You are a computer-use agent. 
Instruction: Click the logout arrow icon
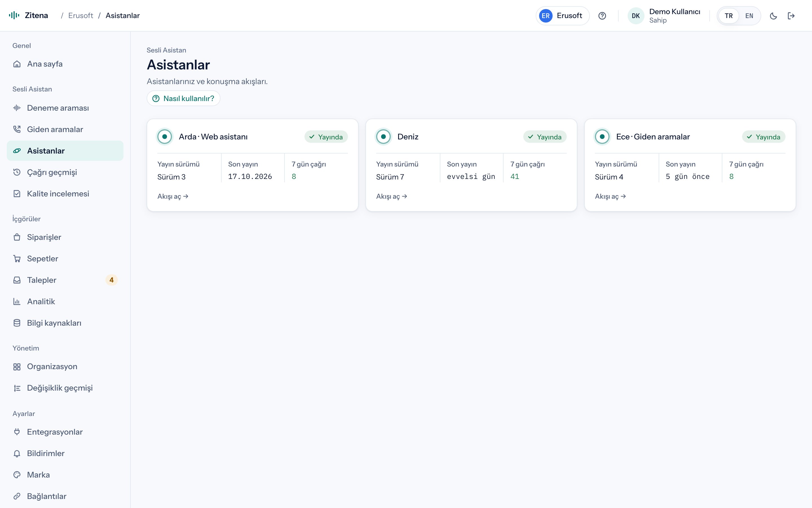pos(791,16)
